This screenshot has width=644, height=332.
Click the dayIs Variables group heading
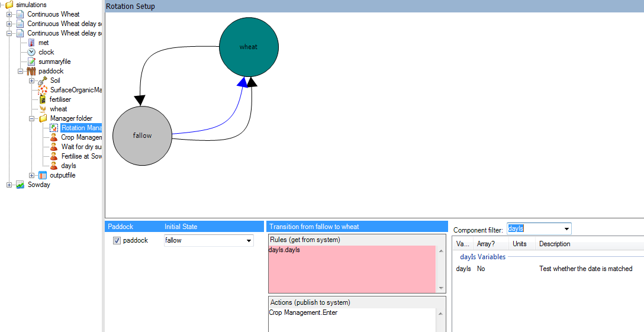pyautogui.click(x=482, y=257)
